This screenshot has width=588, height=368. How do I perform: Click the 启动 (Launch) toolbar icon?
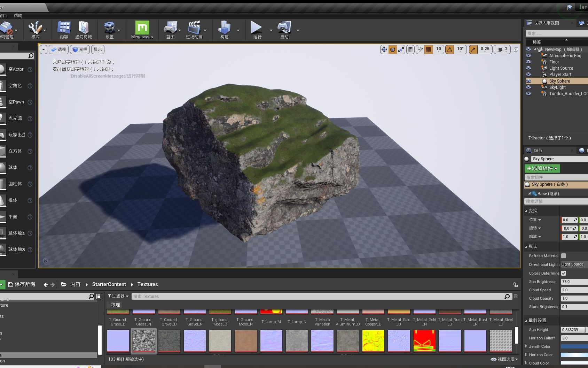tap(284, 30)
